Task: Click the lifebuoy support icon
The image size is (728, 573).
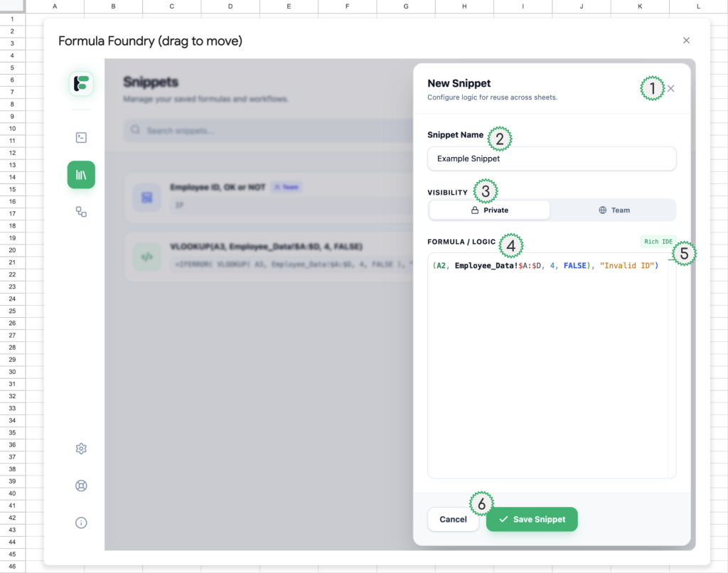Action: tap(81, 486)
